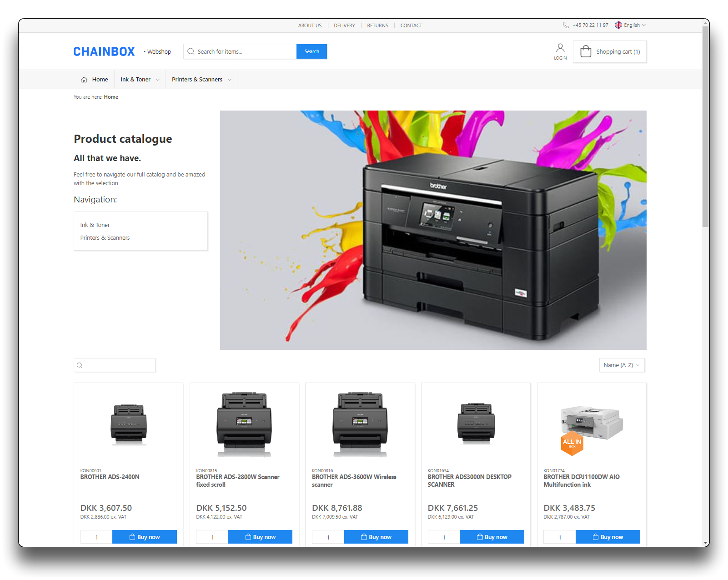
Task: Expand the Ink & Toner menu
Action: (x=140, y=80)
